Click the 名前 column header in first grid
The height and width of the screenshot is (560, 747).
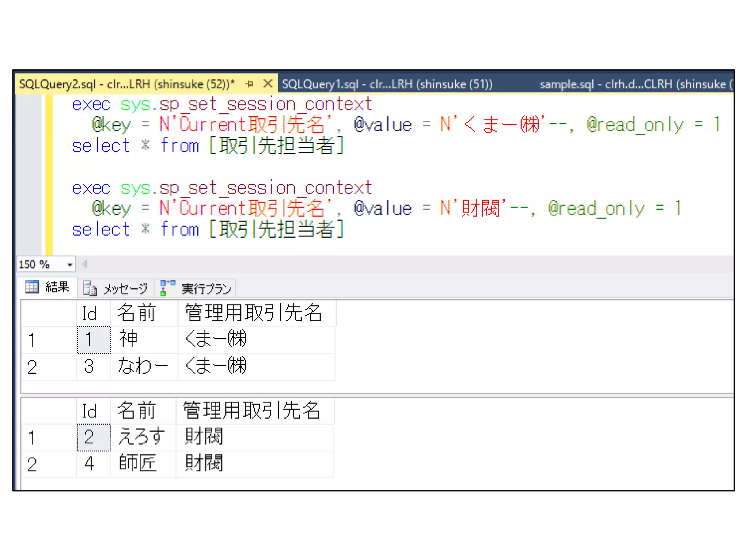[136, 314]
